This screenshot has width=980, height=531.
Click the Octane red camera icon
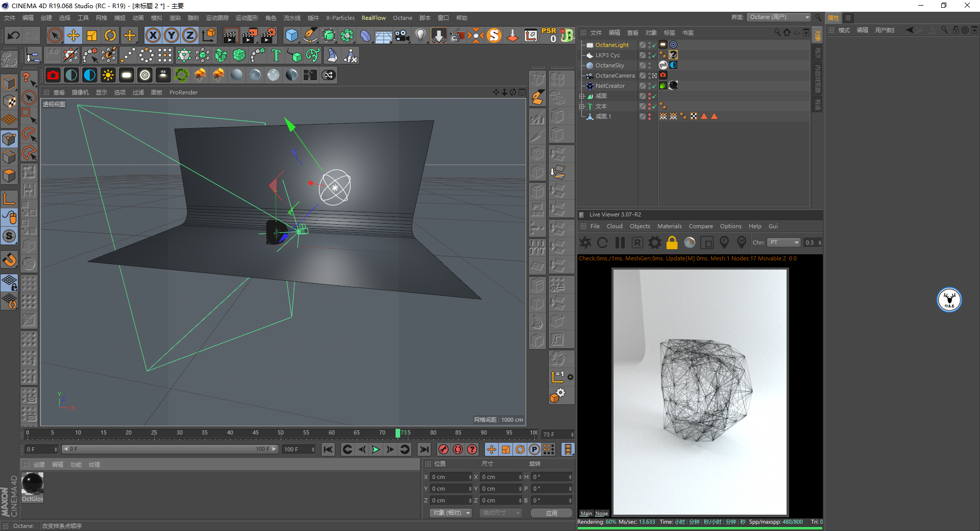click(x=53, y=75)
